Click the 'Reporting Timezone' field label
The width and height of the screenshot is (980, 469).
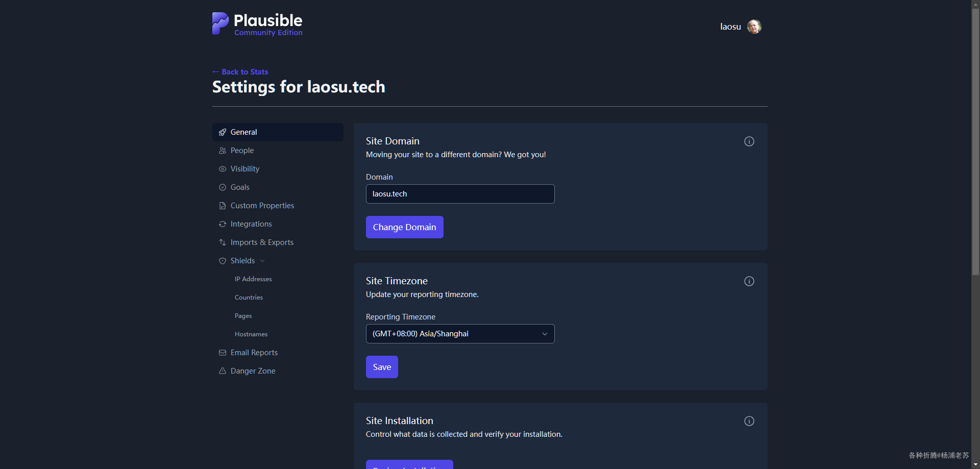tap(401, 317)
